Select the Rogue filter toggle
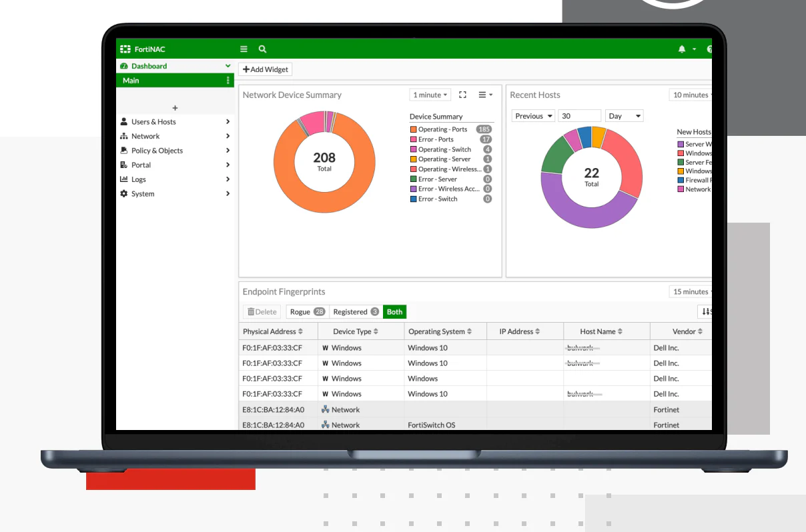Viewport: 806px width, 532px height. pyautogui.click(x=308, y=312)
